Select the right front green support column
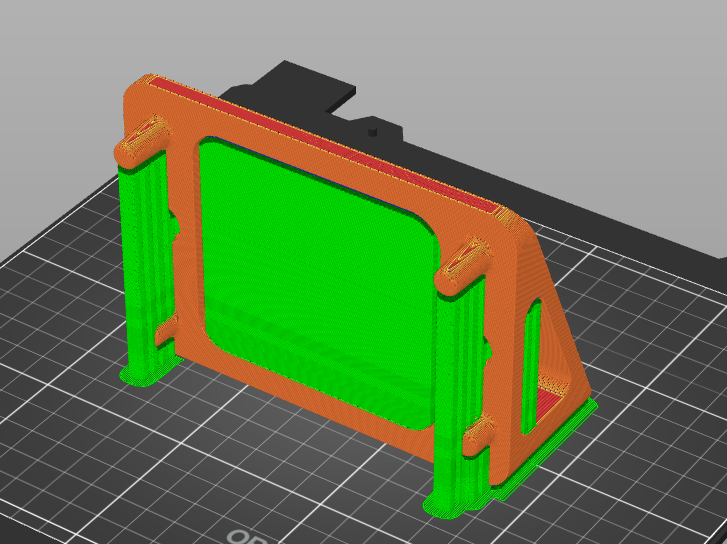 [x=462, y=390]
